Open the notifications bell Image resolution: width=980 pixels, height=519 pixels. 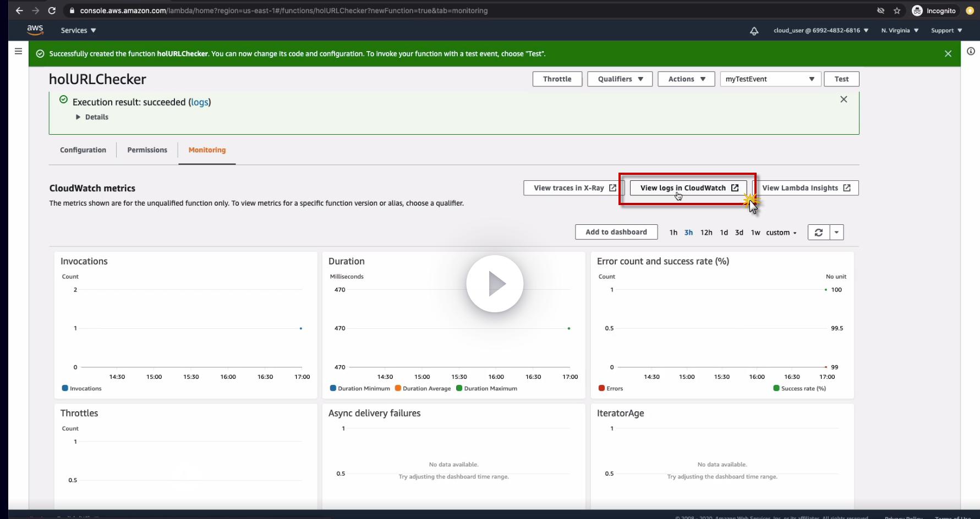[754, 31]
